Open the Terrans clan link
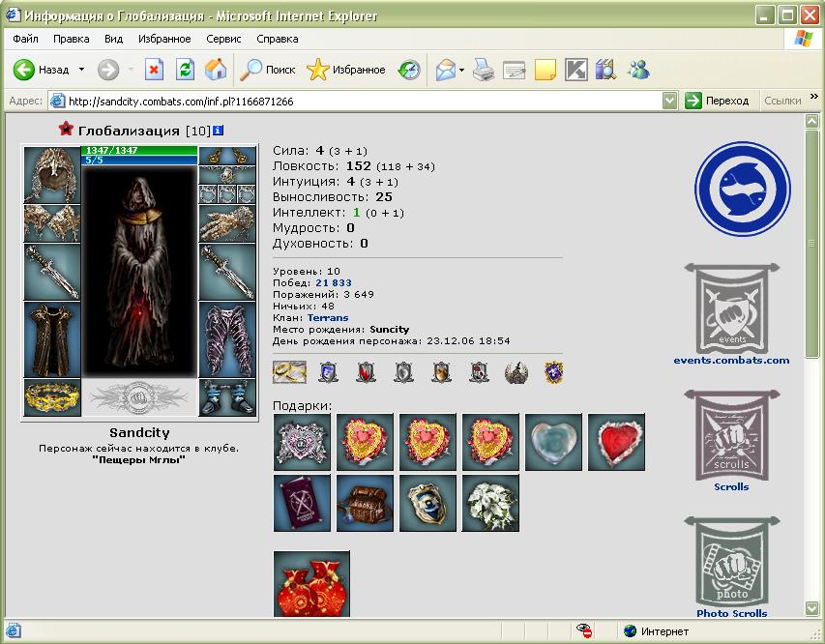This screenshot has width=825, height=644. click(327, 317)
